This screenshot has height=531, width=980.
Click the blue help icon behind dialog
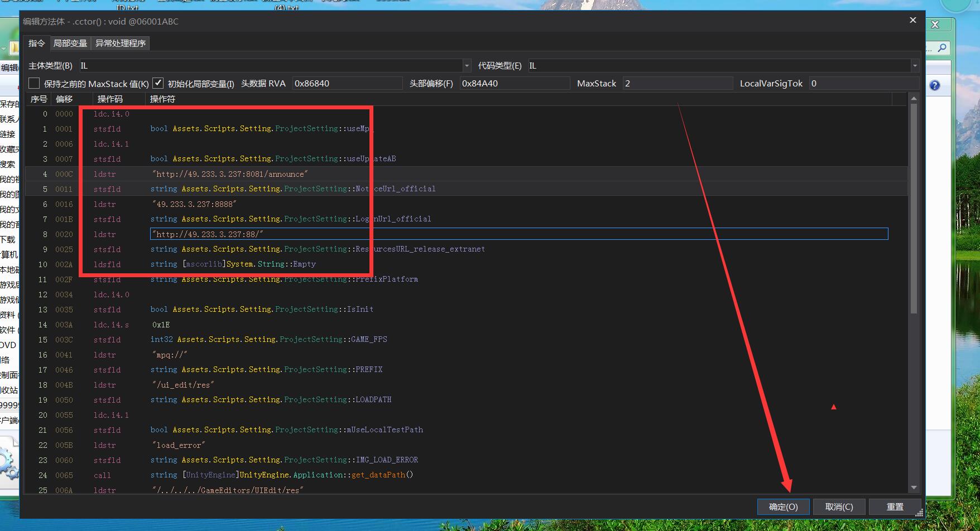point(935,85)
